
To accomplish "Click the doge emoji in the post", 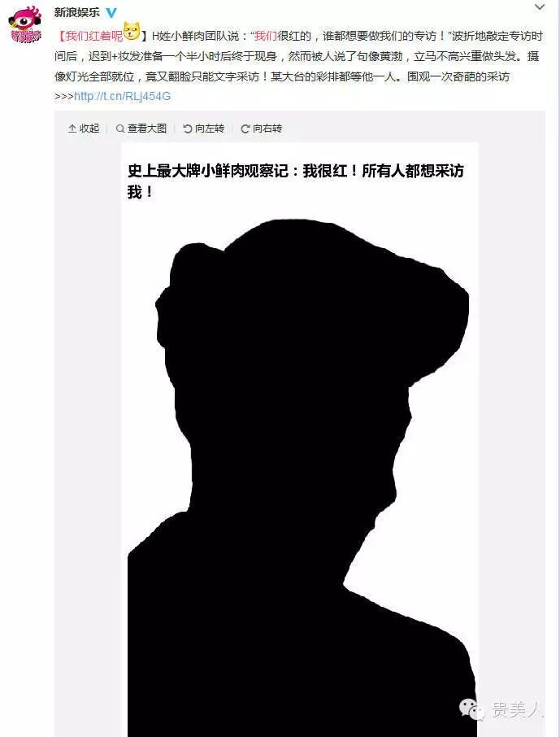I will (x=132, y=31).
